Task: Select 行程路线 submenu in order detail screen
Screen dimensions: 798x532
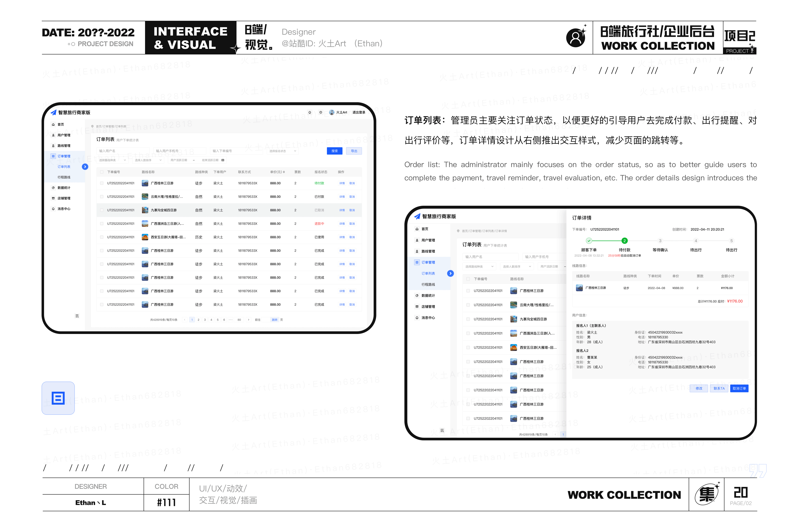Action: [x=428, y=284]
